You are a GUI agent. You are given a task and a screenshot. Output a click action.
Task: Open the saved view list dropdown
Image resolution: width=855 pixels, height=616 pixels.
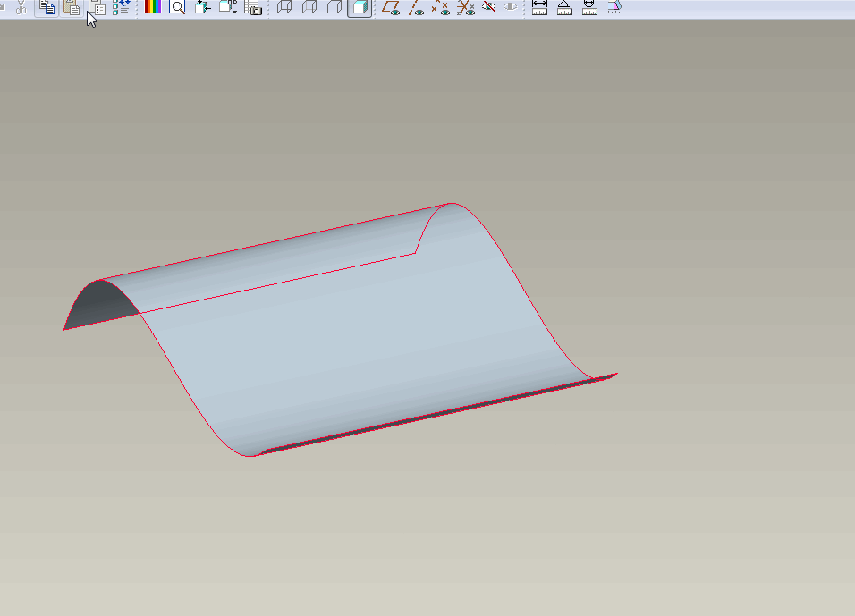pos(228,7)
